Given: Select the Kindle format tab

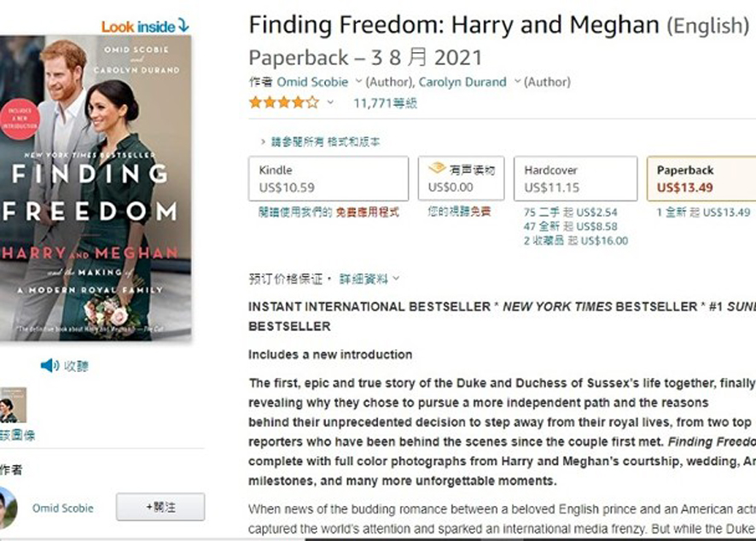Looking at the screenshot, I should click(x=329, y=178).
